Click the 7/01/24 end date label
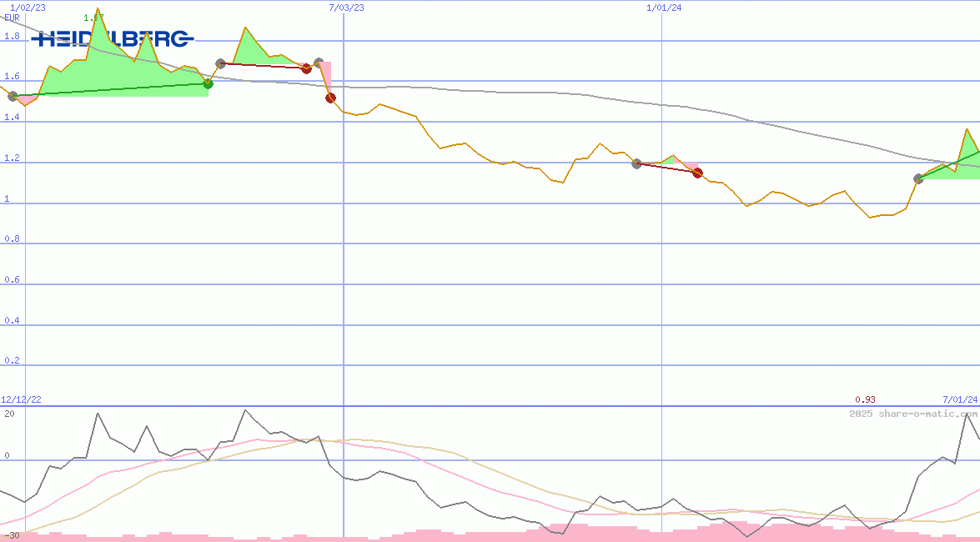 pyautogui.click(x=959, y=400)
